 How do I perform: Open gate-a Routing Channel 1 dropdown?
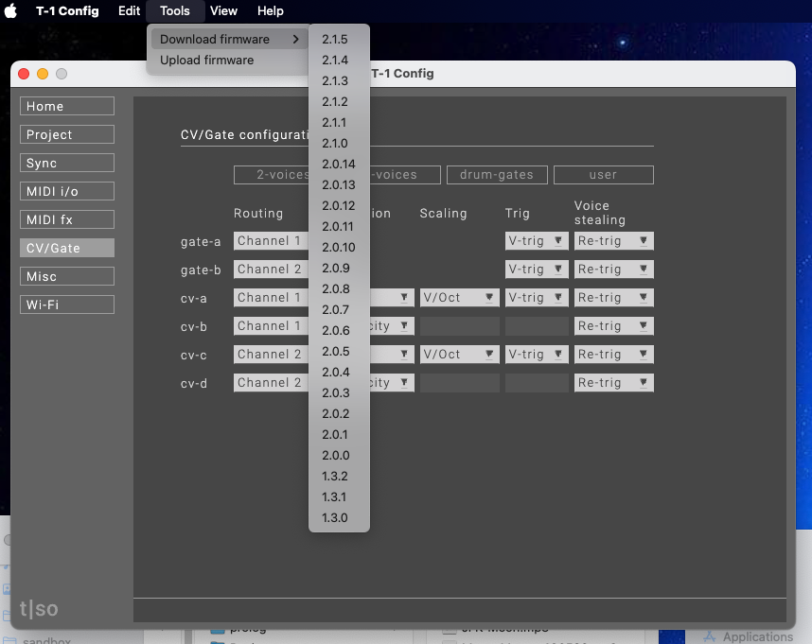point(272,241)
